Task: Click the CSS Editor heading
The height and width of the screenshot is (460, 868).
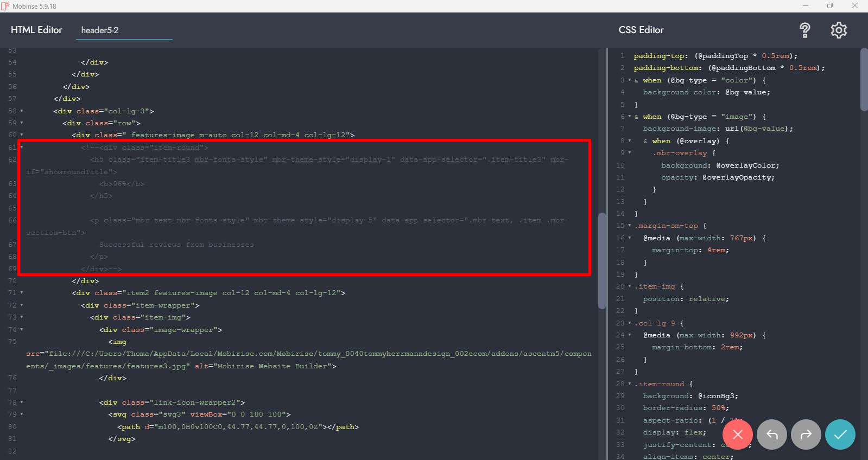Action: click(x=641, y=30)
